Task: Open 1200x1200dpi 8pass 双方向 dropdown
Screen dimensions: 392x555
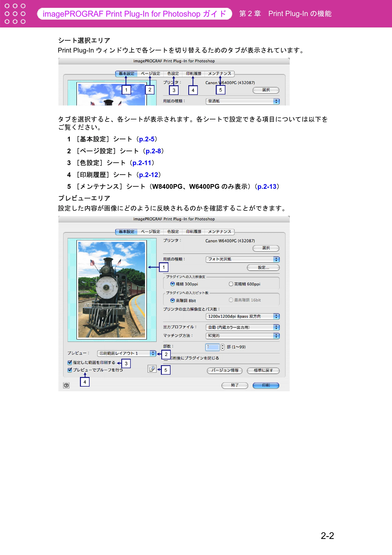Action: tap(242, 316)
